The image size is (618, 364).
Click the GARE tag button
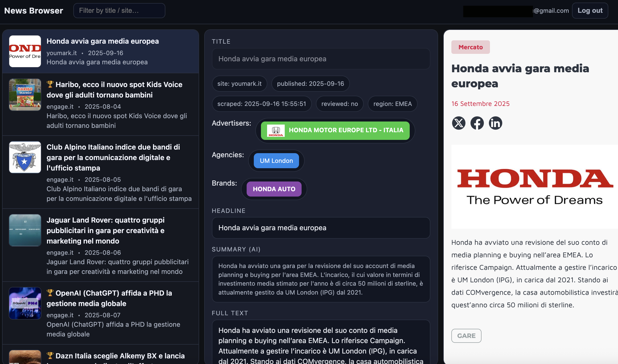466,336
